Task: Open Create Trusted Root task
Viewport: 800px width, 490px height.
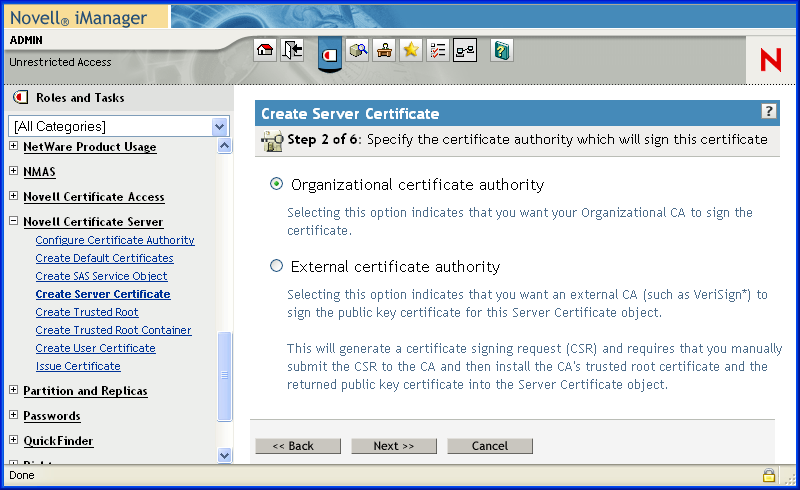Action: (87, 312)
